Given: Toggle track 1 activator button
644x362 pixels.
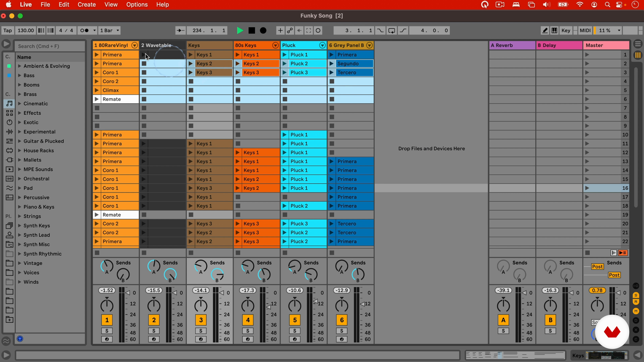Looking at the screenshot, I should pyautogui.click(x=107, y=320).
